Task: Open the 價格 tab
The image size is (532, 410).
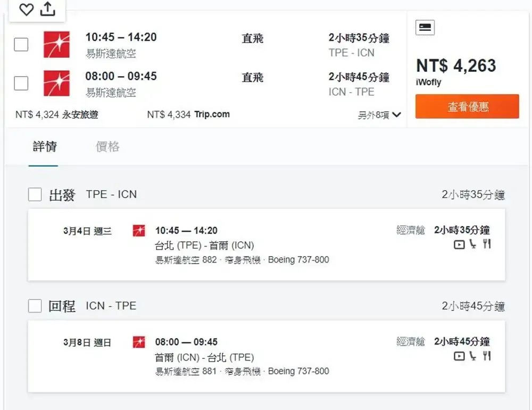Action: (107, 147)
